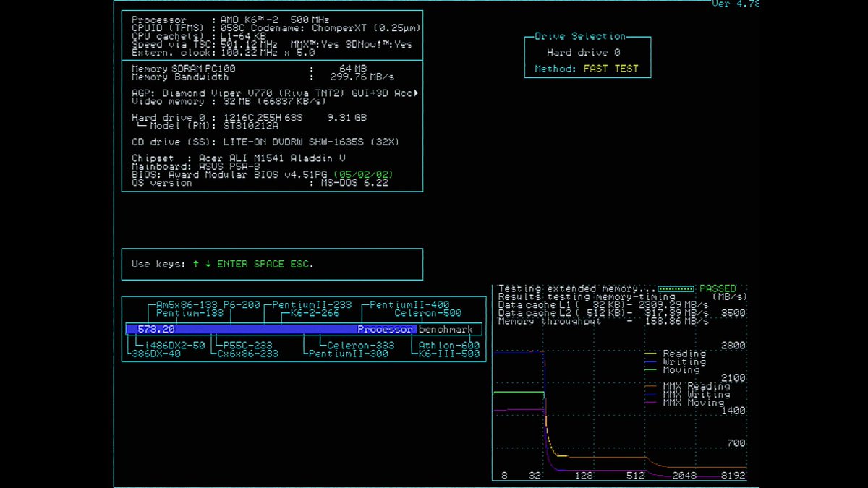
Task: Click the P6-200 reference label
Action: pyautogui.click(x=242, y=305)
